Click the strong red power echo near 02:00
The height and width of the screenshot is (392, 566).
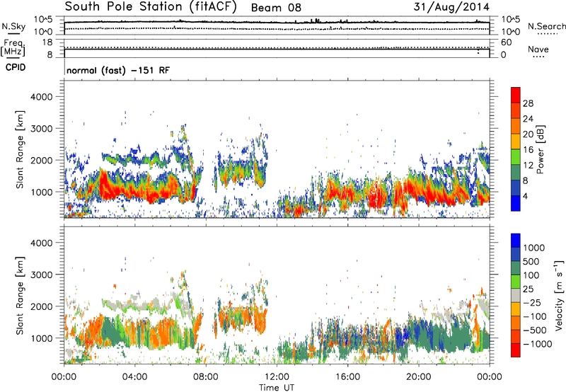coord(105,186)
